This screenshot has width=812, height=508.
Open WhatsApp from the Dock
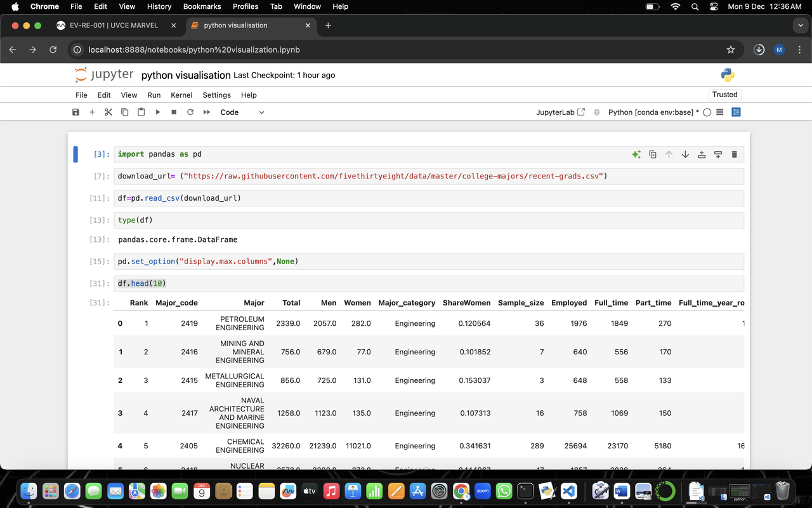click(x=504, y=491)
